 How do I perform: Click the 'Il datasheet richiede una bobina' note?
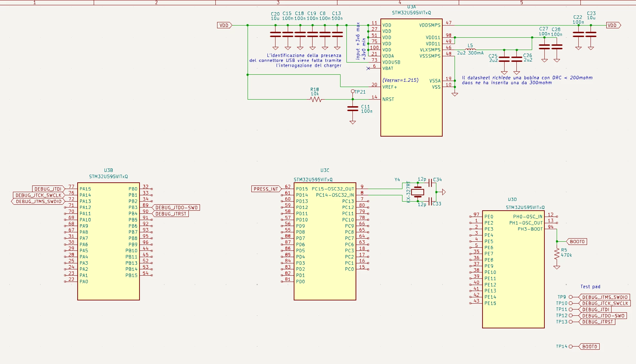527,80
